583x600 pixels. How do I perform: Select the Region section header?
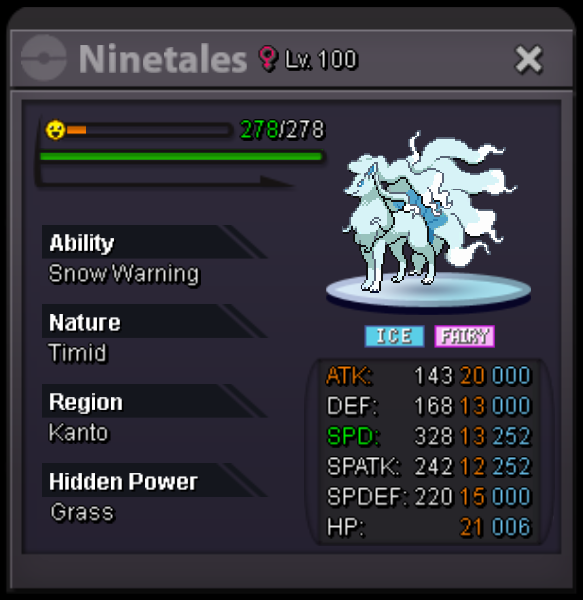(154, 401)
